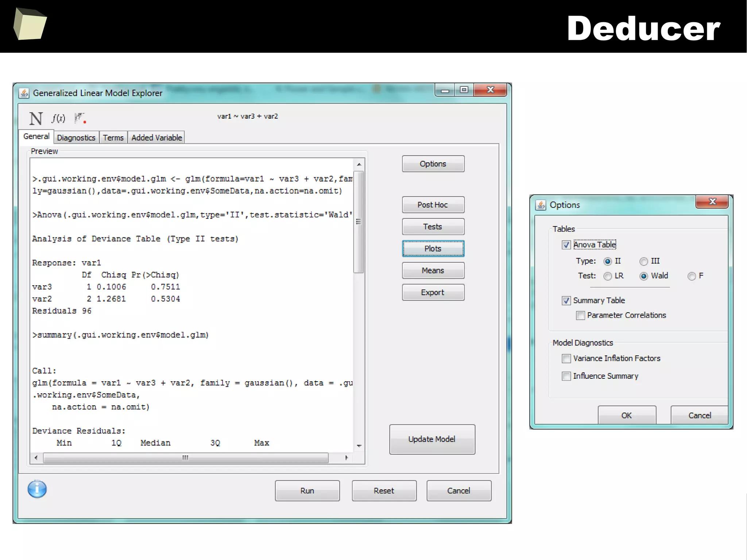This screenshot has height=560, width=747.
Task: Select the LR test radio button
Action: pyautogui.click(x=607, y=276)
